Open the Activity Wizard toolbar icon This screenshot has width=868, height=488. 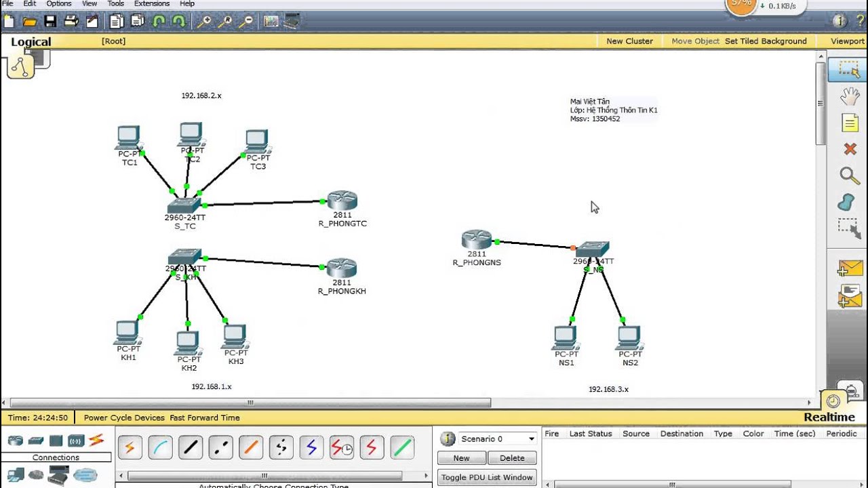[x=93, y=22]
